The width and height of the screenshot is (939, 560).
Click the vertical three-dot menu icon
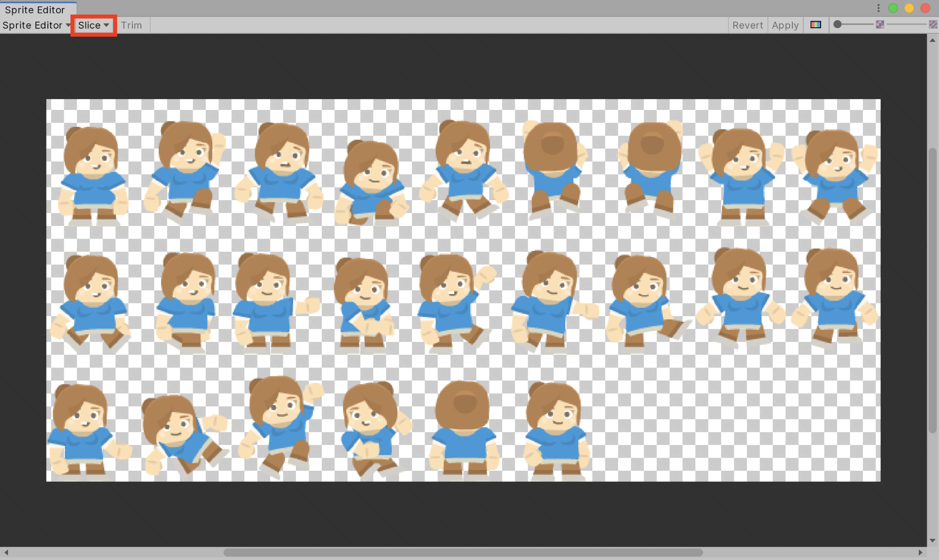(x=878, y=8)
